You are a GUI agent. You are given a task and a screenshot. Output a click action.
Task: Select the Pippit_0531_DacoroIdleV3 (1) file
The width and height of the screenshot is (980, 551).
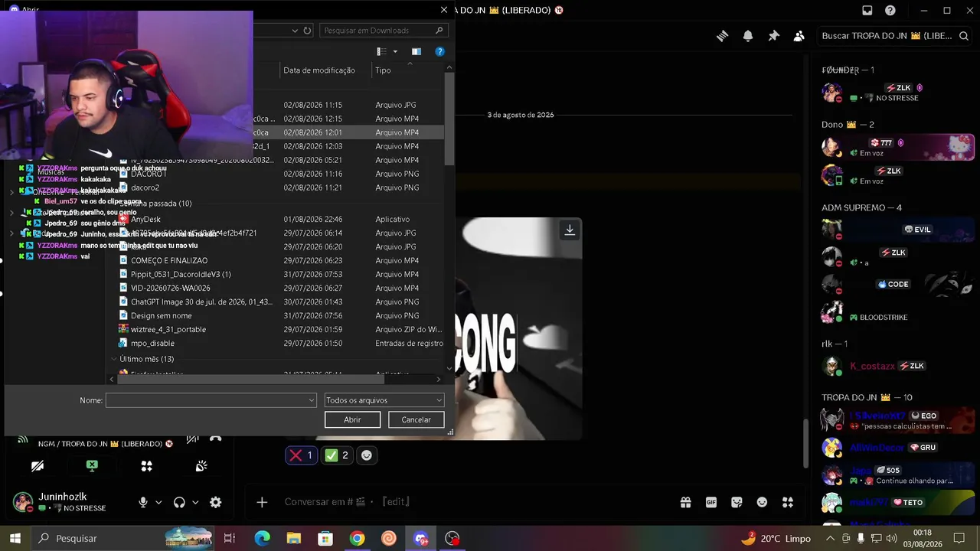[181, 274]
